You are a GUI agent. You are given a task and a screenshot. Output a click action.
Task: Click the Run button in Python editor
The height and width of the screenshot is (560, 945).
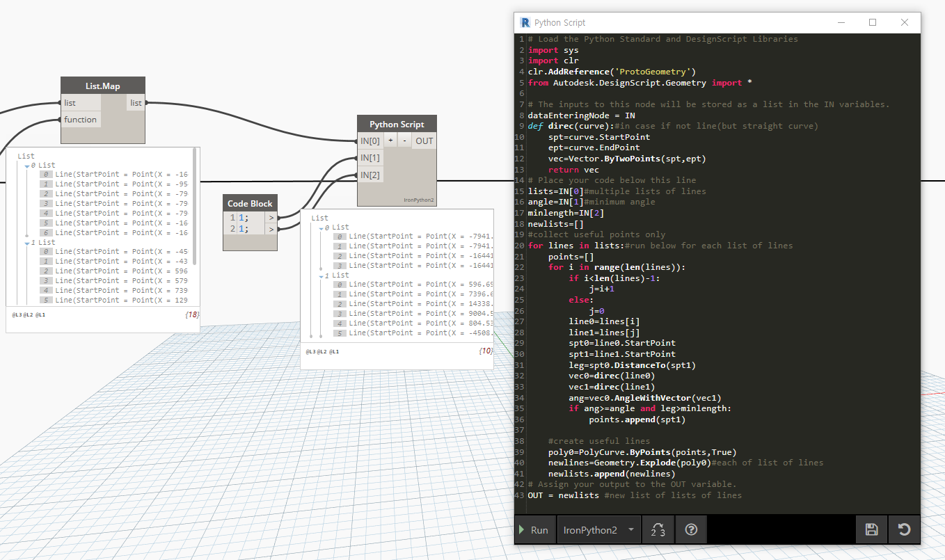tap(533, 530)
